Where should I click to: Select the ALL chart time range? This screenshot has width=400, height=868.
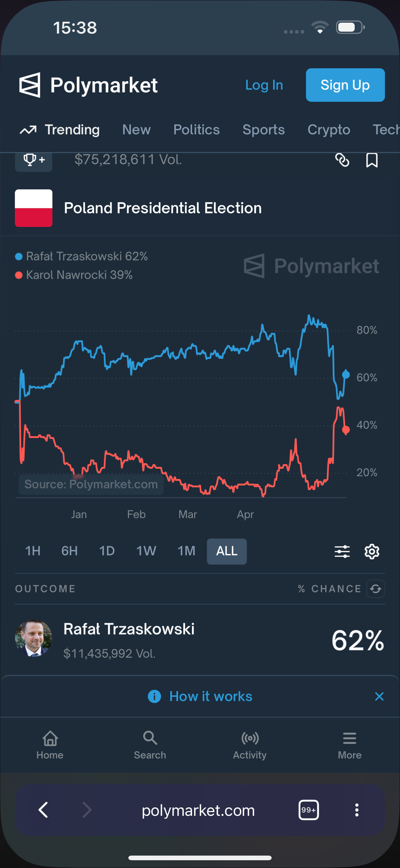click(x=227, y=551)
